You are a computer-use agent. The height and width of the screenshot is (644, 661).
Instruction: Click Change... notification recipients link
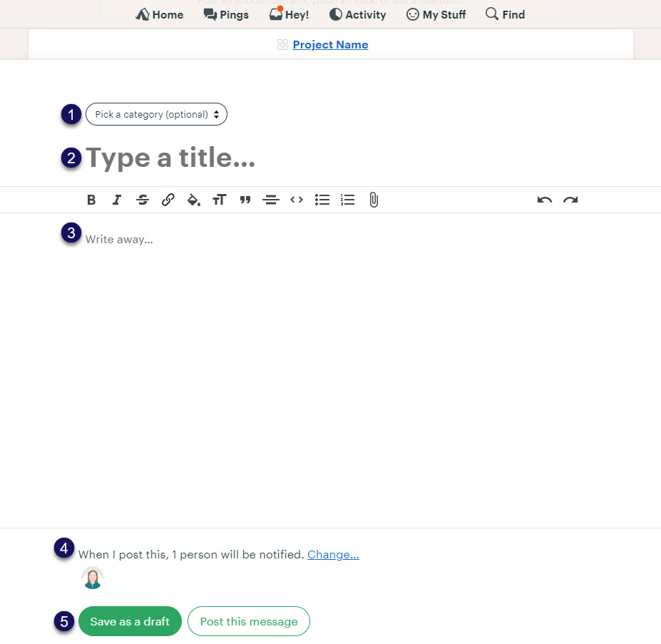(333, 555)
